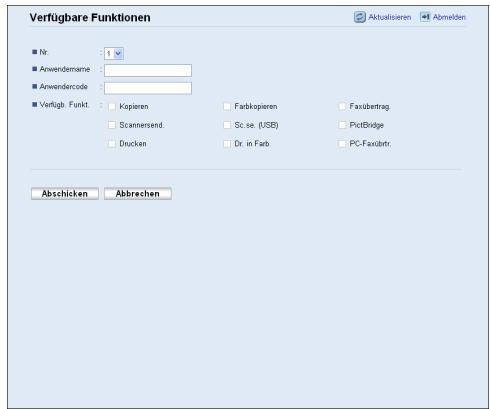This screenshot has width=490, height=409.
Task: Tick the Drucken checkbox
Action: pos(112,144)
